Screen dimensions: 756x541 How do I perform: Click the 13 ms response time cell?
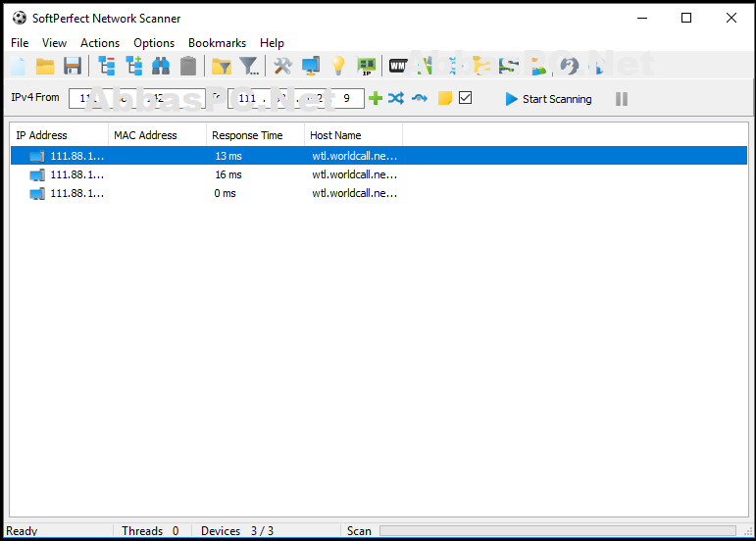point(228,156)
